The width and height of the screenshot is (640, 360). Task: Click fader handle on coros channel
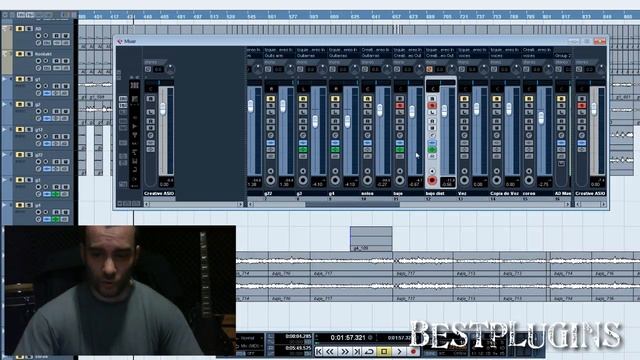point(541,118)
